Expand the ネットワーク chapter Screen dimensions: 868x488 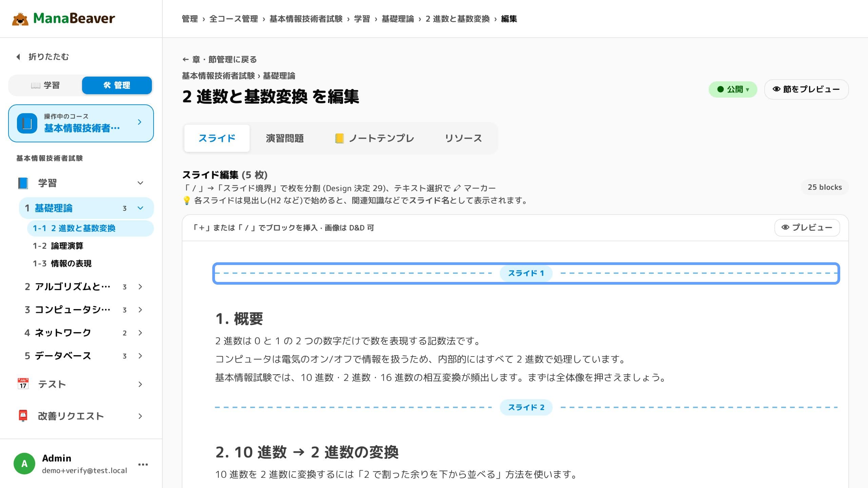140,333
